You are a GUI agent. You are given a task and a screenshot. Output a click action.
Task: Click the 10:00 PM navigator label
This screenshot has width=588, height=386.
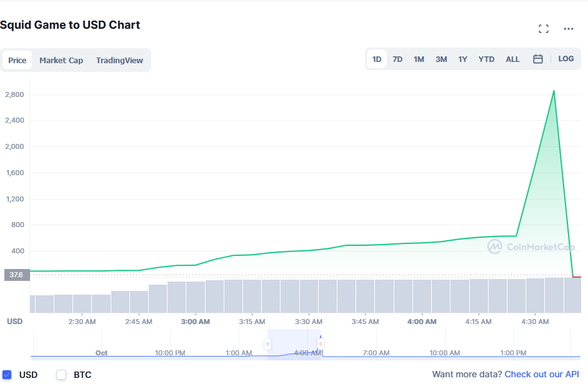tap(170, 353)
